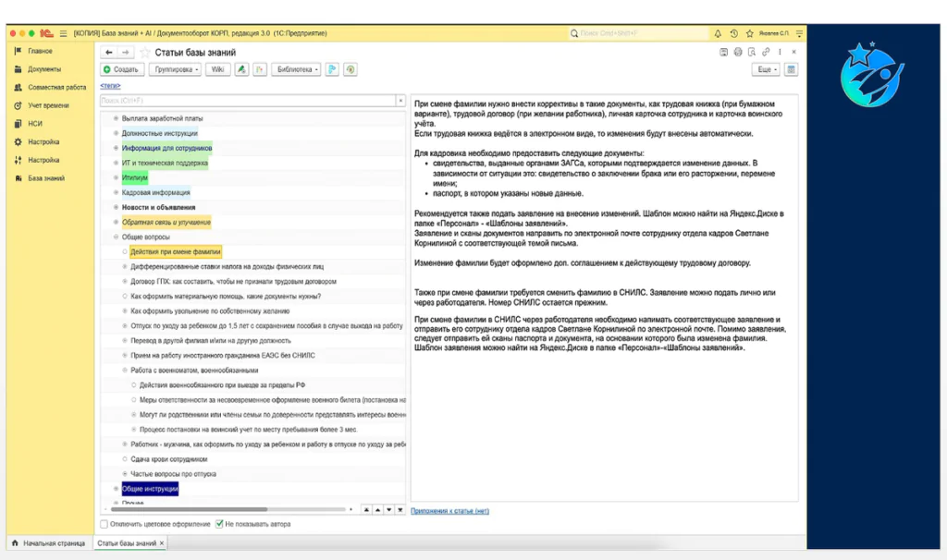Viewport: 947px width, 560px height.
Task: Open the main hamburger menu near 1C logo
Action: tap(63, 34)
